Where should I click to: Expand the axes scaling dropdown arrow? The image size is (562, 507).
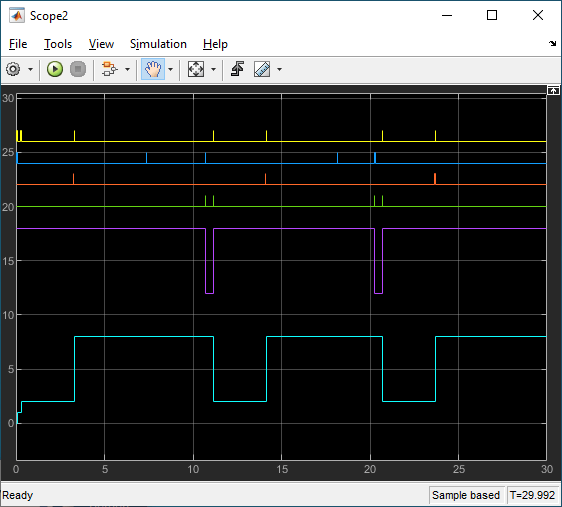point(214,70)
